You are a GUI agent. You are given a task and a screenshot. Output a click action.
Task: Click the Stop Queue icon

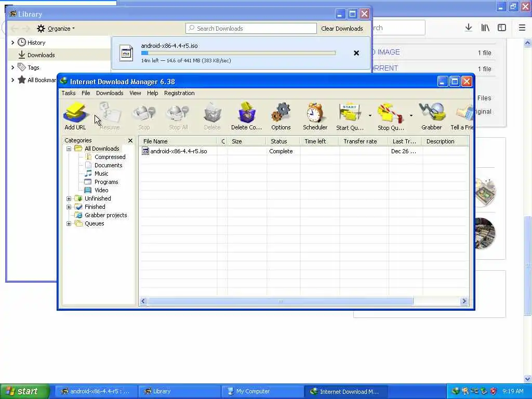coord(391,116)
